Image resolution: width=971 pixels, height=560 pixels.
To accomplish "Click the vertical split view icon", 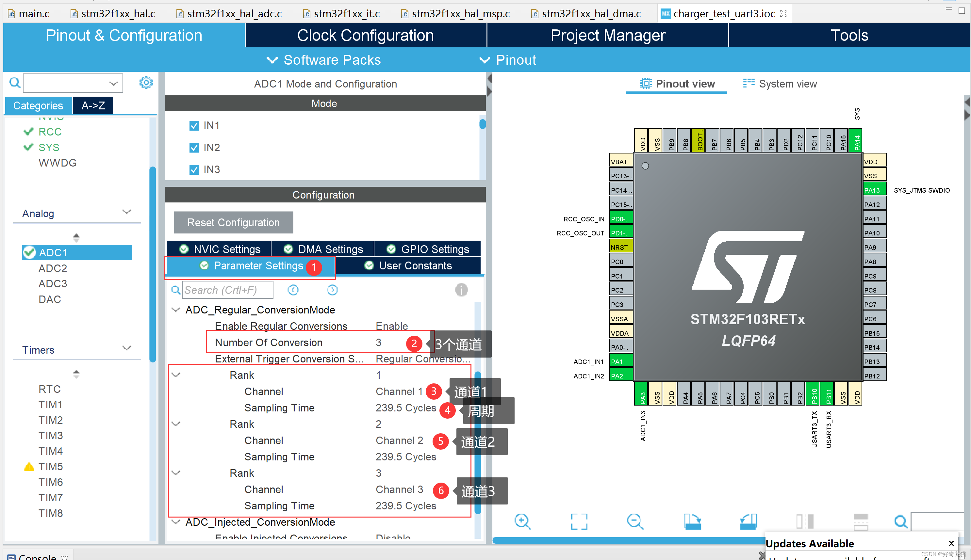I will point(805,522).
